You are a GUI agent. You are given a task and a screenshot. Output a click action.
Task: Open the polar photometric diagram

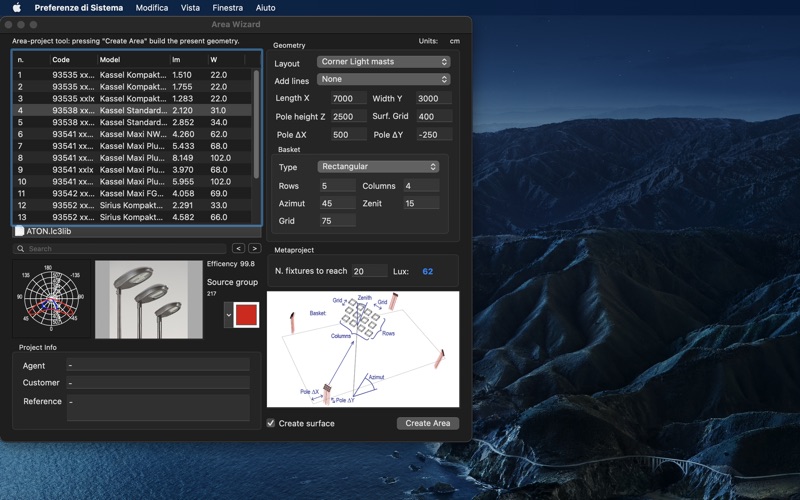point(51,299)
